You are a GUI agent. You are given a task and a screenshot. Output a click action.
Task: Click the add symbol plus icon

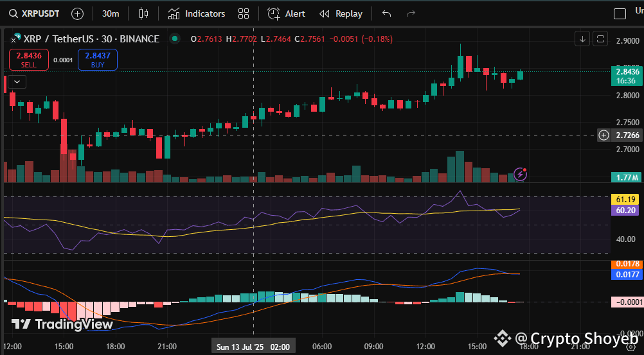point(77,13)
